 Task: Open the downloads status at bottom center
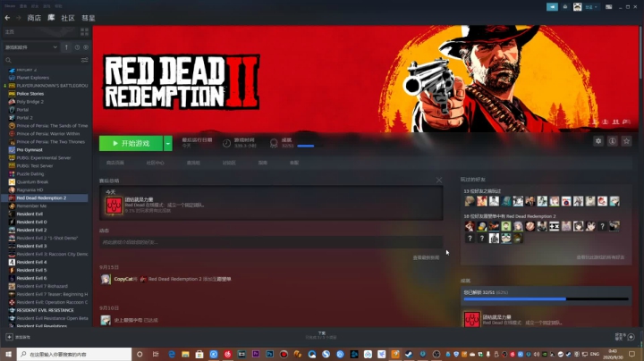(321, 335)
